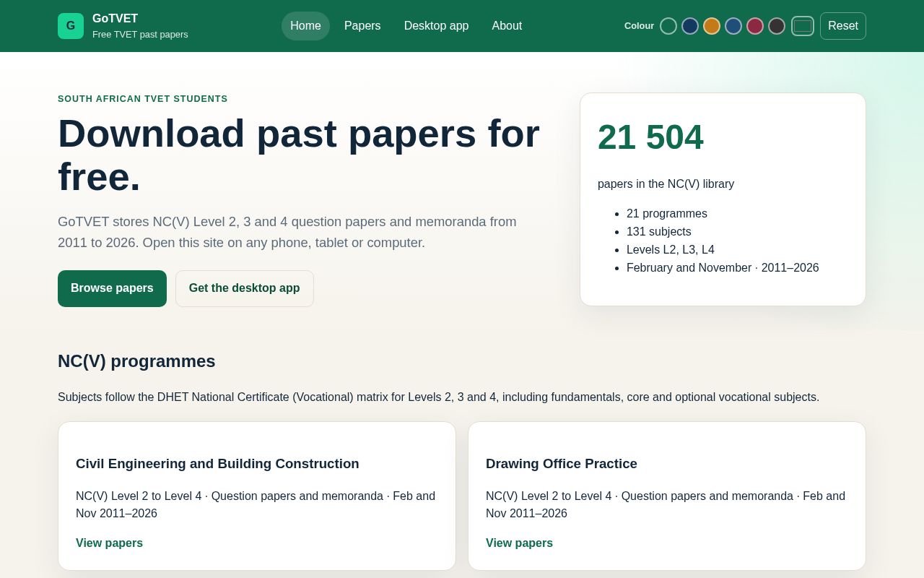The image size is (924, 578).
Task: Reset the colour theme
Action: tap(843, 26)
